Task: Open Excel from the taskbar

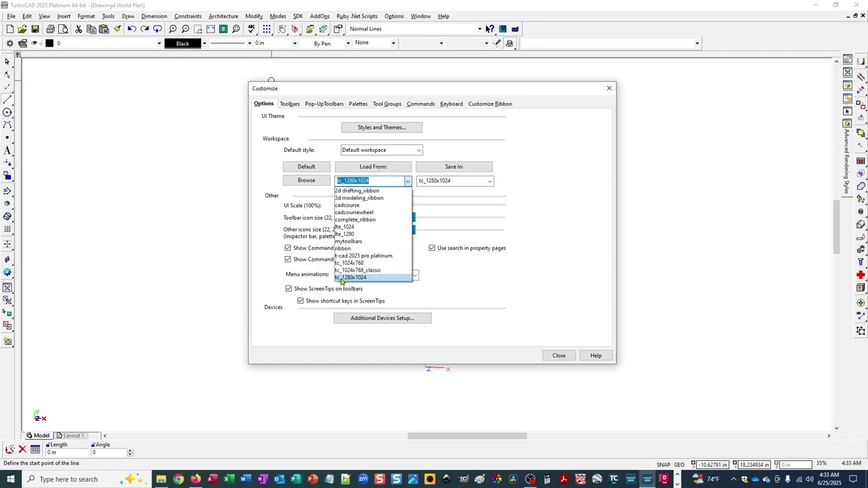Action: coord(229,479)
